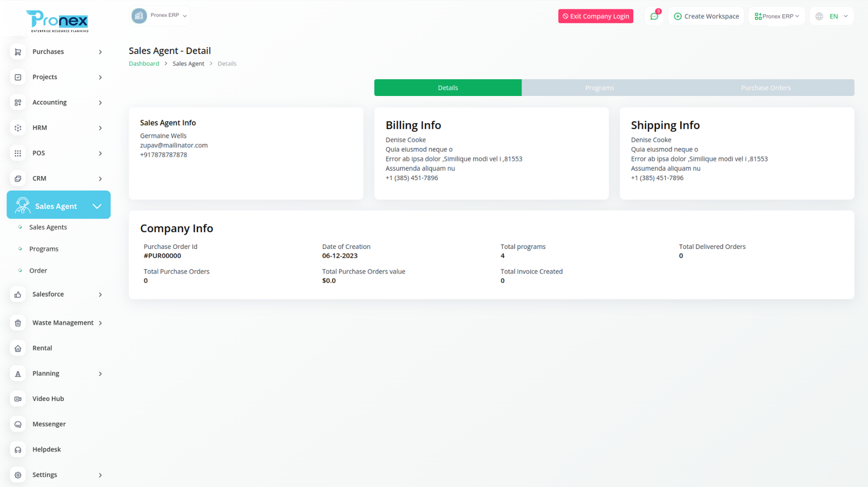
Task: Open the Pronex ERP company dropdown
Action: pos(160,16)
